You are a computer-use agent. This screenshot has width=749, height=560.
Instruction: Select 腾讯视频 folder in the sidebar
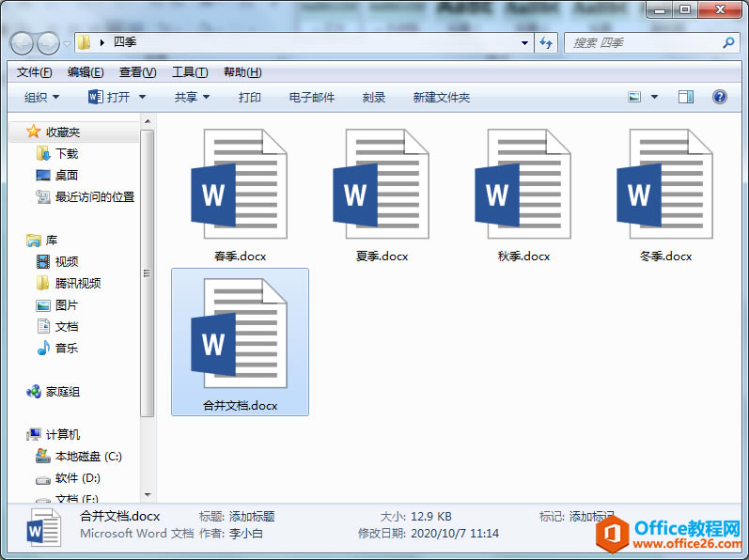[x=78, y=283]
